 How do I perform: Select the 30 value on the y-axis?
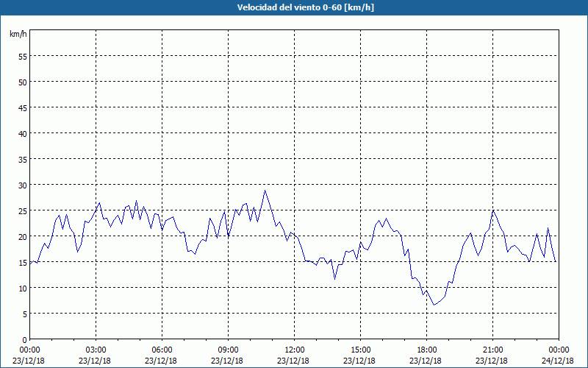[x=23, y=185]
